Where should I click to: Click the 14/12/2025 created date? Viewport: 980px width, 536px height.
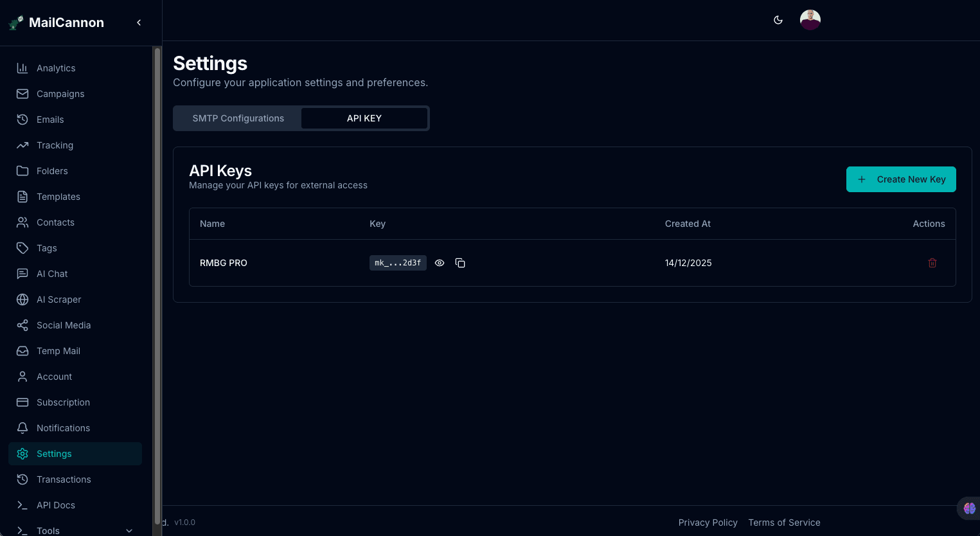(x=688, y=263)
